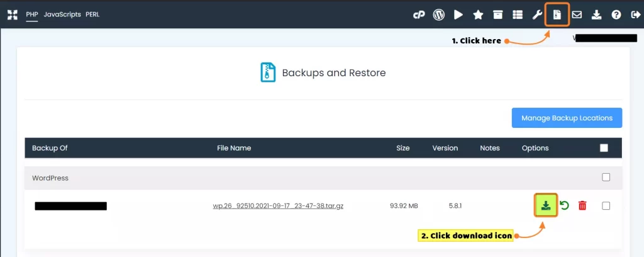Viewport: 644px width, 257px height.
Task: Click the Softaculous logo icon
Action: coord(13,15)
